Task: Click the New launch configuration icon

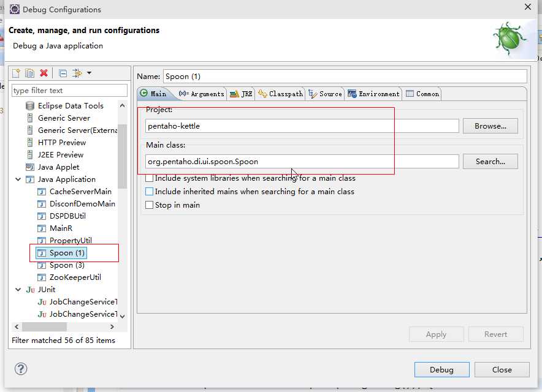Action: (x=16, y=73)
